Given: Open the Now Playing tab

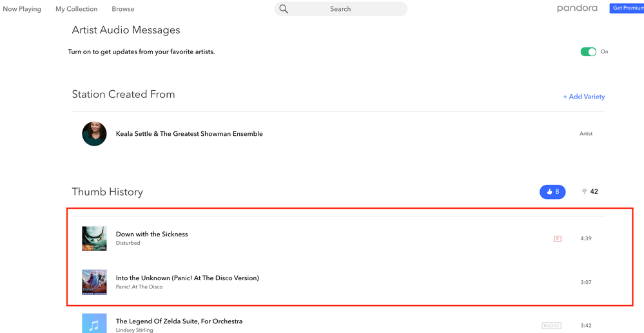Looking at the screenshot, I should click(x=22, y=9).
